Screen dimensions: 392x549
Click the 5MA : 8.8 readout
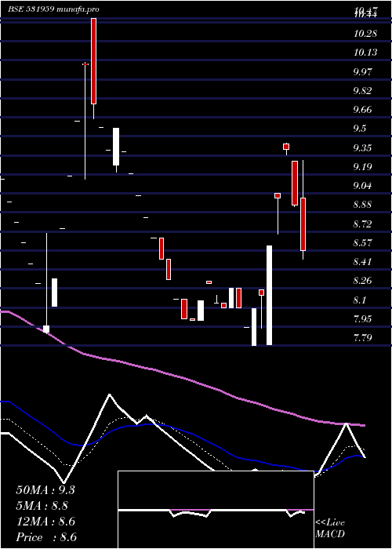(x=42, y=506)
